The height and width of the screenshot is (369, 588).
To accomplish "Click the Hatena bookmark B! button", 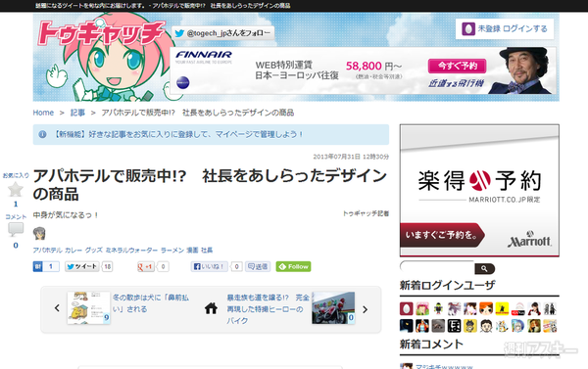I will 38,267.
